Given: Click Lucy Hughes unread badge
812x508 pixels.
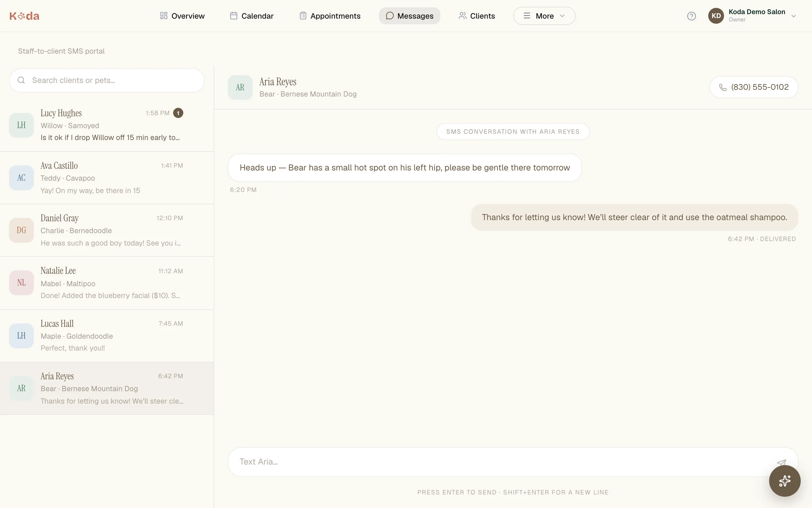Looking at the screenshot, I should 178,113.
